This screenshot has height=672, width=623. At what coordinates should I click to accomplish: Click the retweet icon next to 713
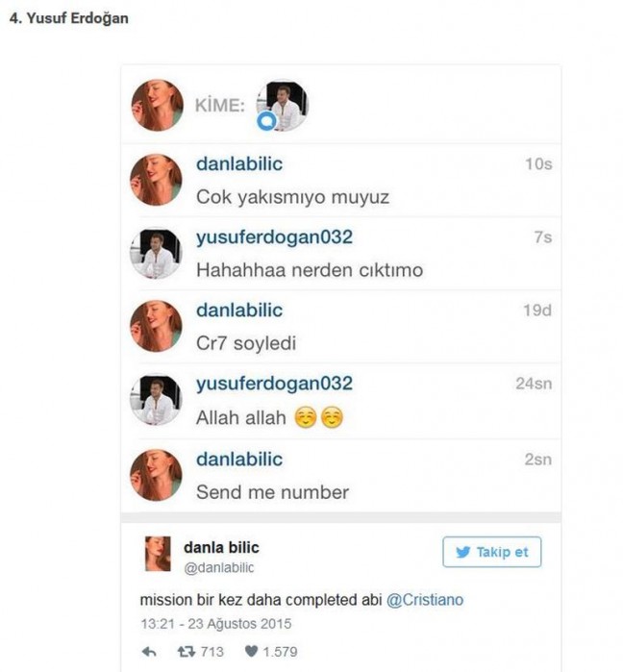(x=187, y=652)
